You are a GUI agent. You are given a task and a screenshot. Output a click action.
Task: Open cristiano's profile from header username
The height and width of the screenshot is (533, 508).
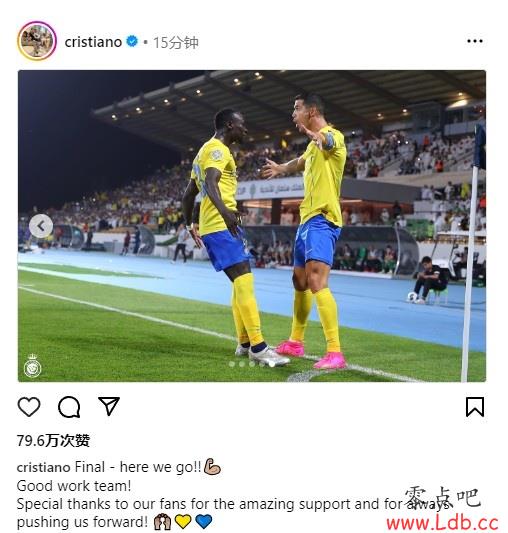point(93,42)
